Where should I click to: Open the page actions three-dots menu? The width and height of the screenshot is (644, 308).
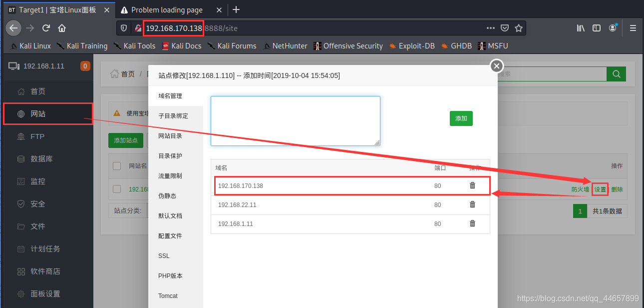click(x=491, y=28)
